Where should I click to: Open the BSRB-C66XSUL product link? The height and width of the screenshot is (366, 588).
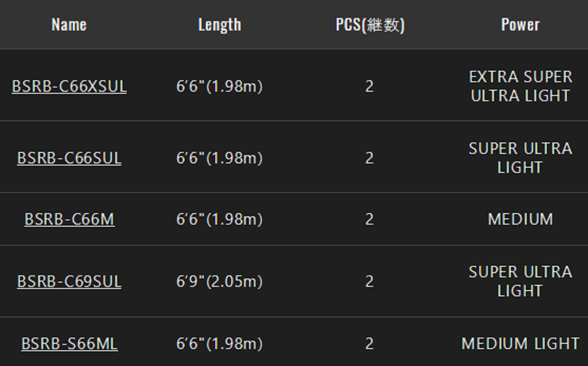point(69,86)
